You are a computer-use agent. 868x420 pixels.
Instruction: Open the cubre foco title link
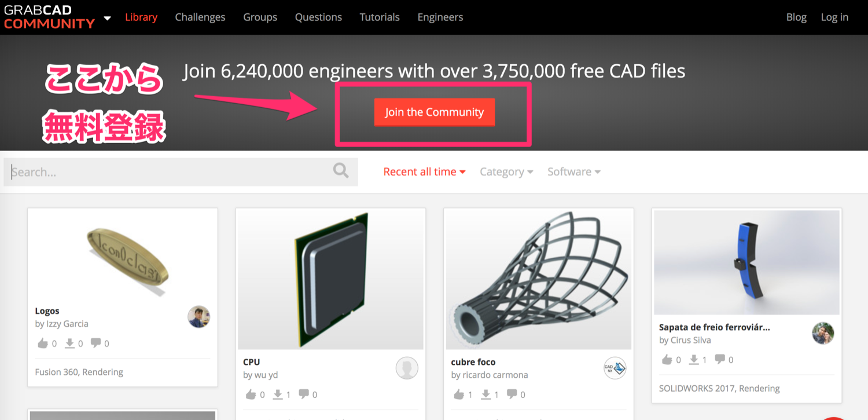pyautogui.click(x=473, y=362)
